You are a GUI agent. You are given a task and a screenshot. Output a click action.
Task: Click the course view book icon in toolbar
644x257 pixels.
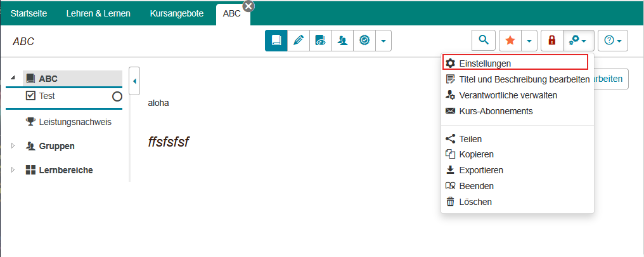coord(276,41)
